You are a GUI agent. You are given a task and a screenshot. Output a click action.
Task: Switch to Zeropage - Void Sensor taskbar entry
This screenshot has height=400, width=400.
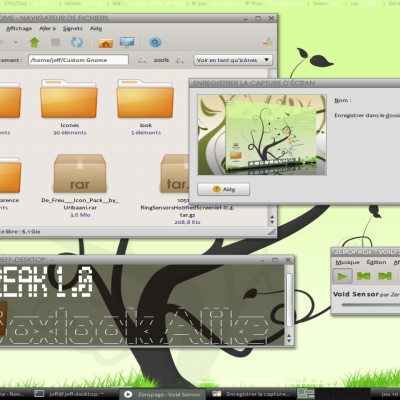(x=162, y=394)
